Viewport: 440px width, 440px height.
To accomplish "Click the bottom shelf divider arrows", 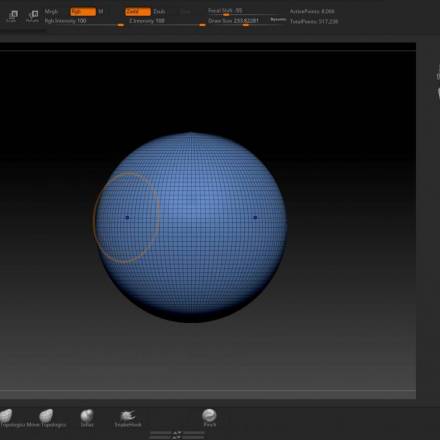I will point(177,434).
